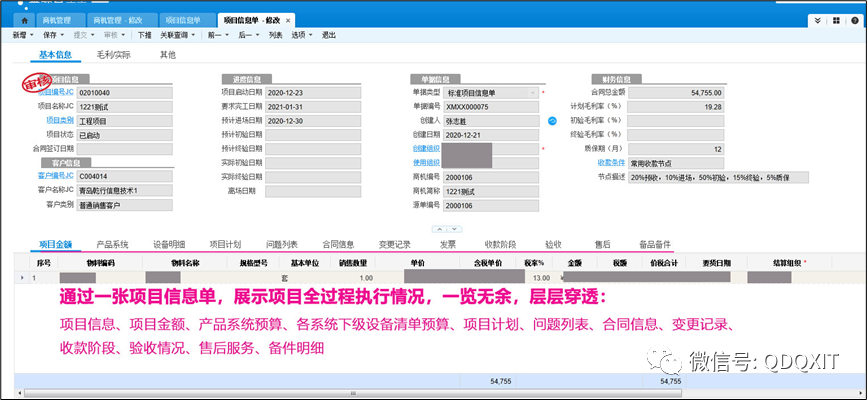Switch to the 毛利/实际 tab
The width and height of the screenshot is (867, 400).
(x=112, y=55)
